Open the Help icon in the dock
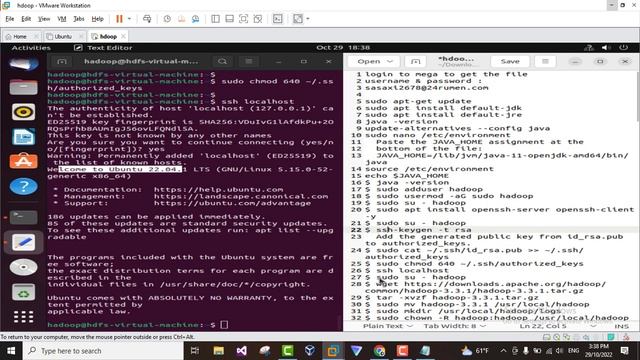 click(23, 187)
